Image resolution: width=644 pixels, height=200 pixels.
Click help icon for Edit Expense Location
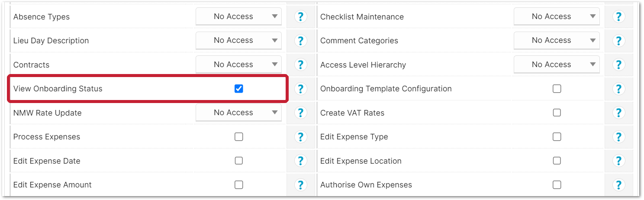(618, 161)
